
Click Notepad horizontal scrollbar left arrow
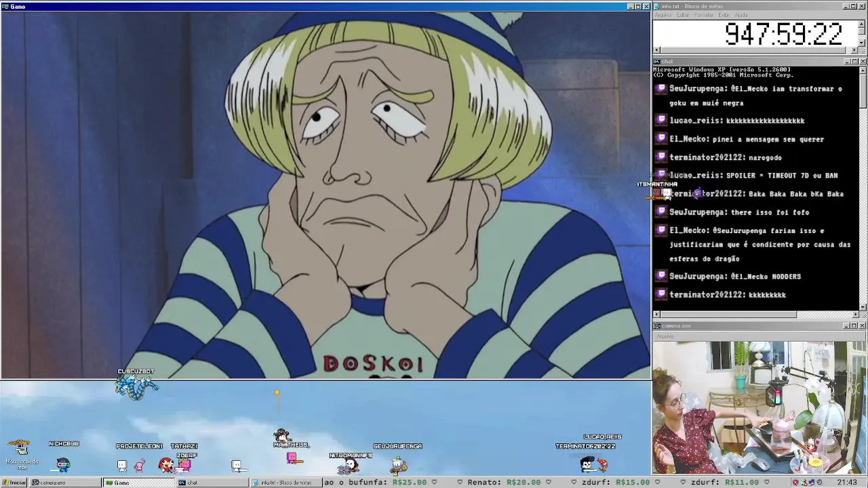click(x=656, y=51)
